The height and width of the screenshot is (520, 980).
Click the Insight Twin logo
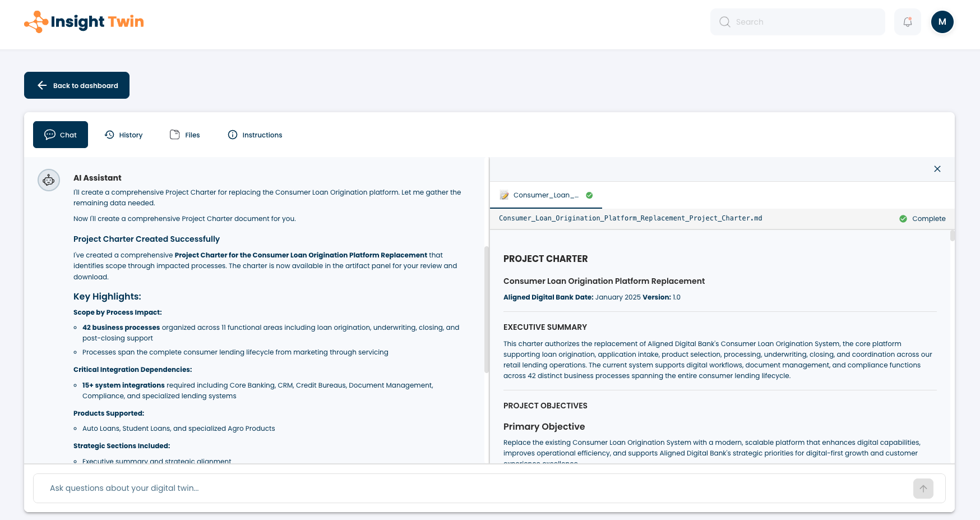tap(84, 22)
